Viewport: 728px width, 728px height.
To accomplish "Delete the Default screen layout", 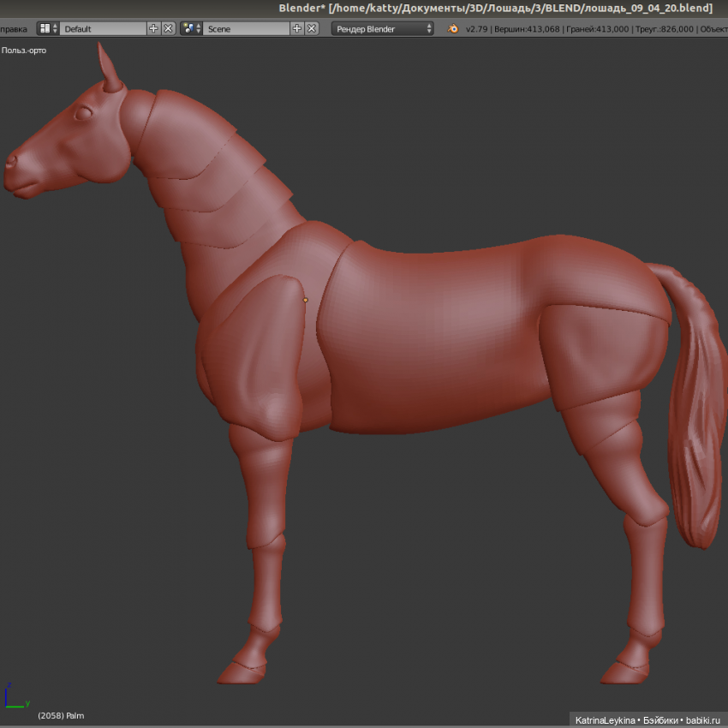I will [x=168, y=28].
